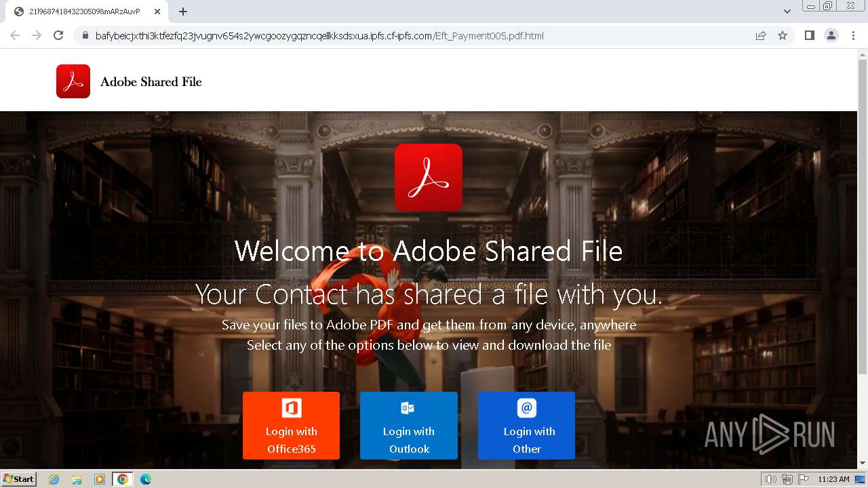
Task: Bookmark this tab star icon
Action: coord(783,36)
